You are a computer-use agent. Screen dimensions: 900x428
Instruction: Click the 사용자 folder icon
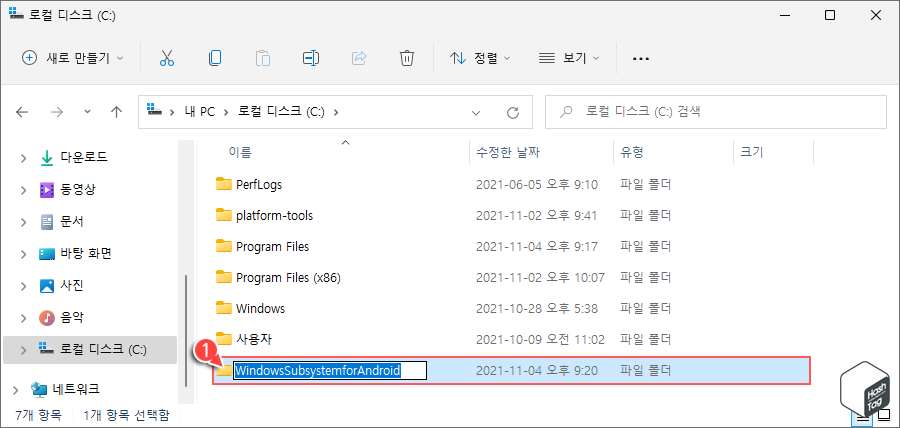[x=223, y=339]
